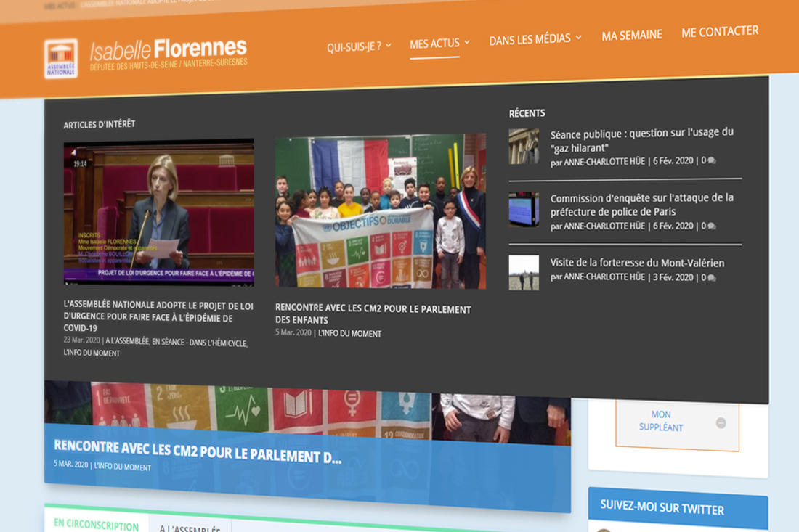
Task: Open the Ma Semaine menu item
Action: 632,35
